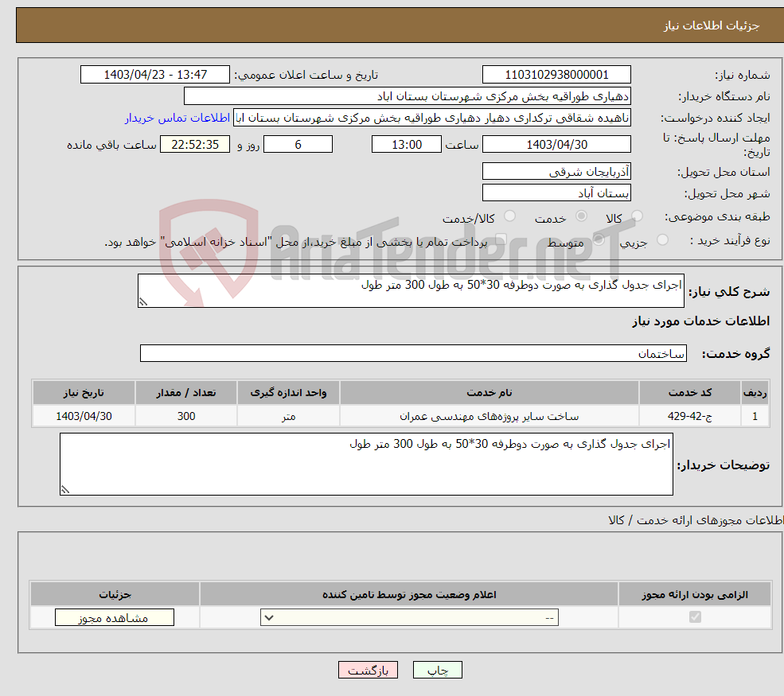Click the جزئیات column header
The image size is (784, 696).
tap(115, 594)
